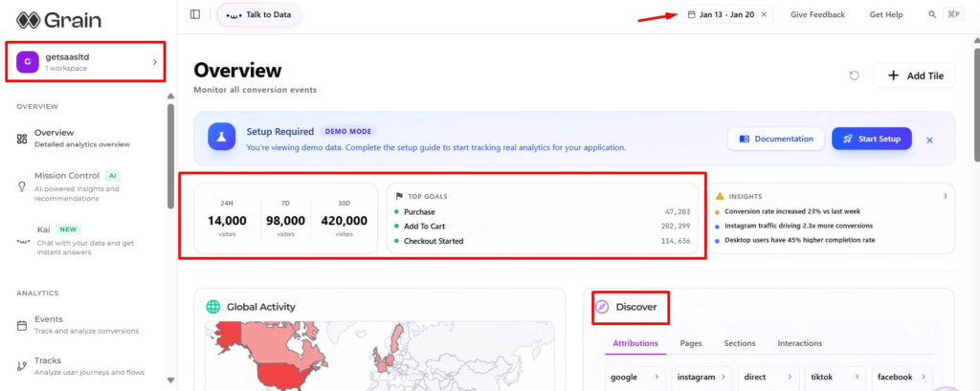980x391 pixels.
Task: Click the Add Tile button
Action: click(x=914, y=76)
